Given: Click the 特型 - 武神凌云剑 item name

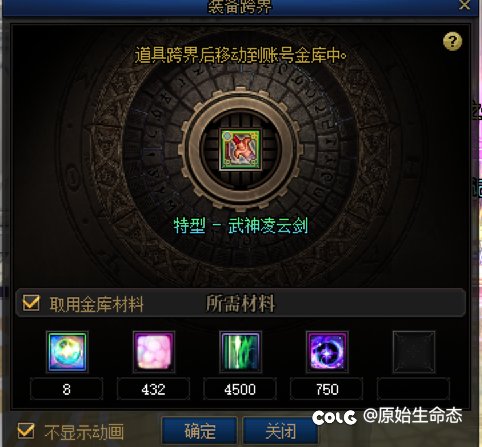Looking at the screenshot, I should [x=241, y=226].
